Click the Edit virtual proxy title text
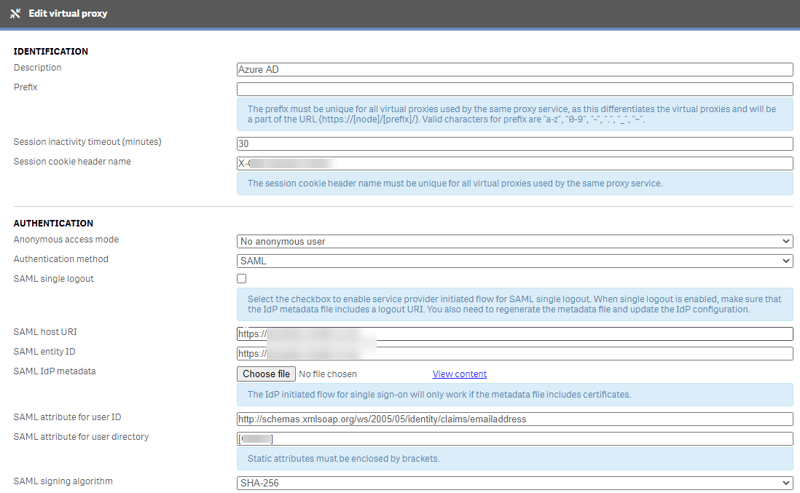Viewport: 800px width, 493px height. pos(68,13)
